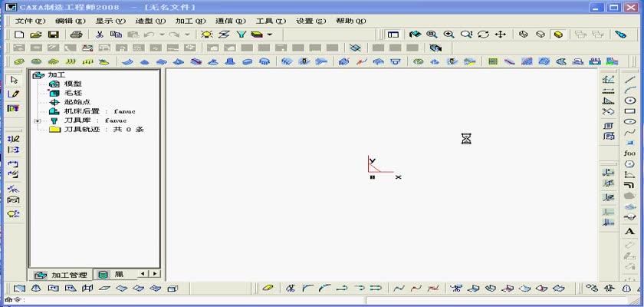The height and width of the screenshot is (307, 644).
Task: Click the blue flashlight query icon
Action: (620, 35)
